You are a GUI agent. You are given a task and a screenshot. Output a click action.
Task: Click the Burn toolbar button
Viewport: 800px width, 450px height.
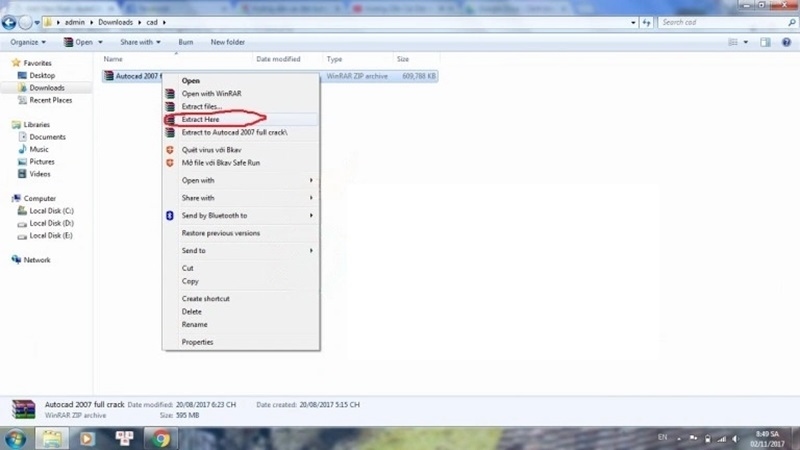pyautogui.click(x=185, y=42)
